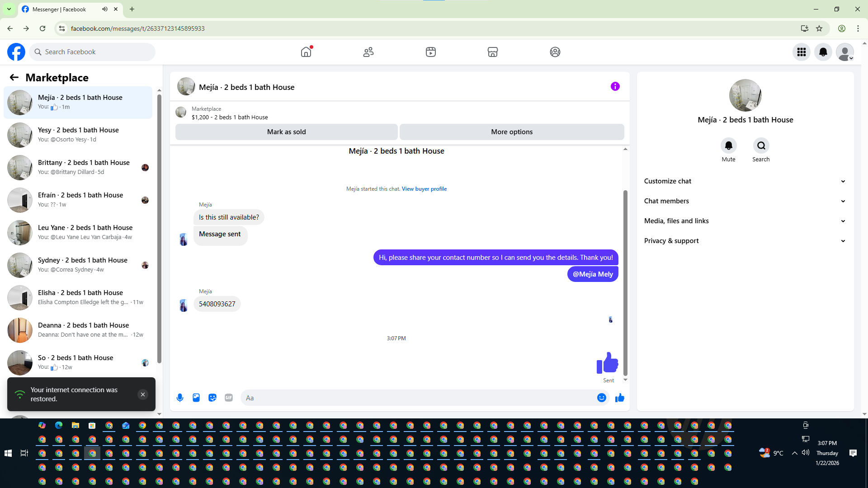
Task: Select the Mejía chat in the Marketplace list
Action: point(78,103)
